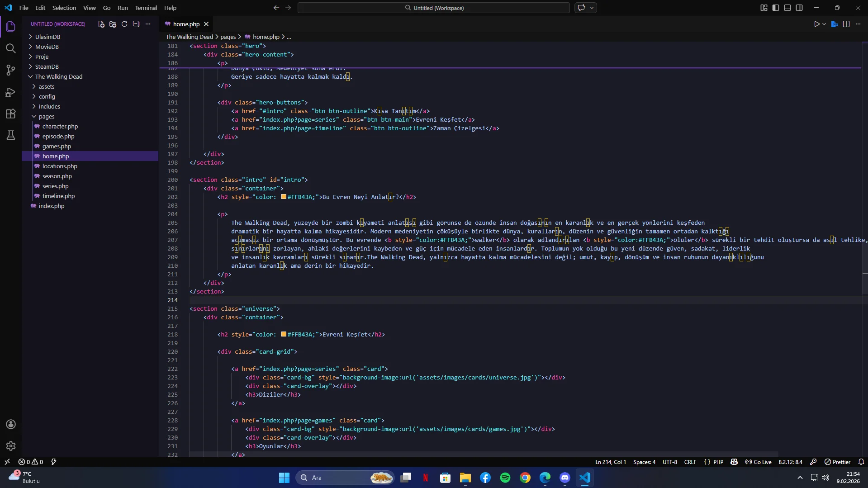The width and height of the screenshot is (868, 488).
Task: Click the New File icon in explorer
Action: (101, 24)
